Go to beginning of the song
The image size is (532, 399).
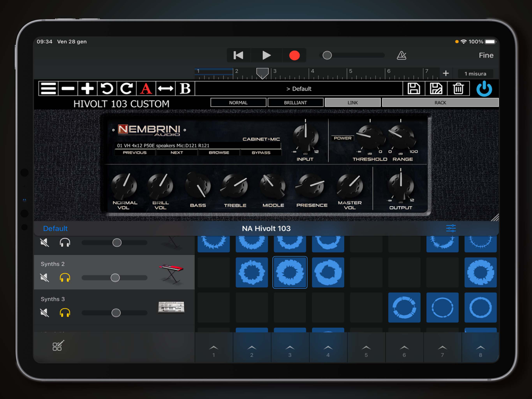pyautogui.click(x=238, y=55)
